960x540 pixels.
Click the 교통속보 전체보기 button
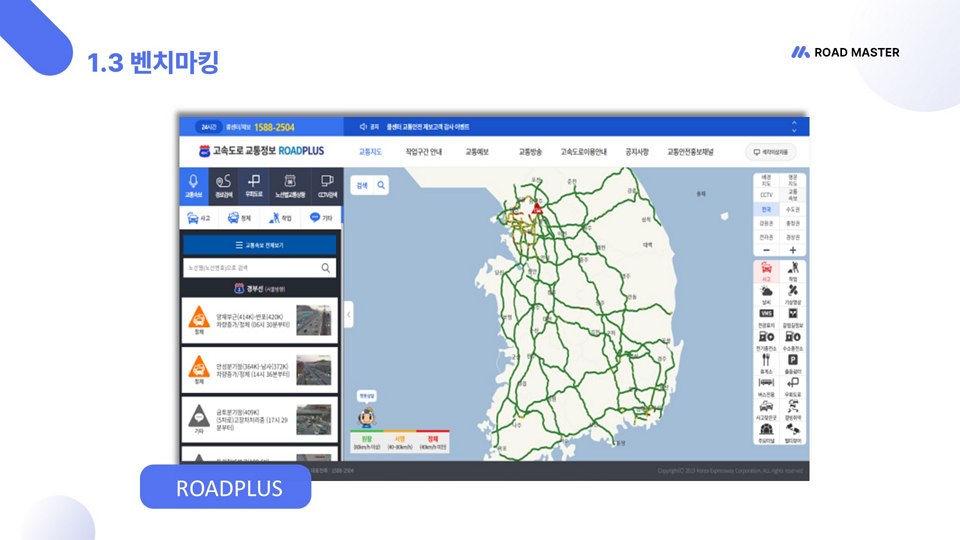tap(260, 245)
